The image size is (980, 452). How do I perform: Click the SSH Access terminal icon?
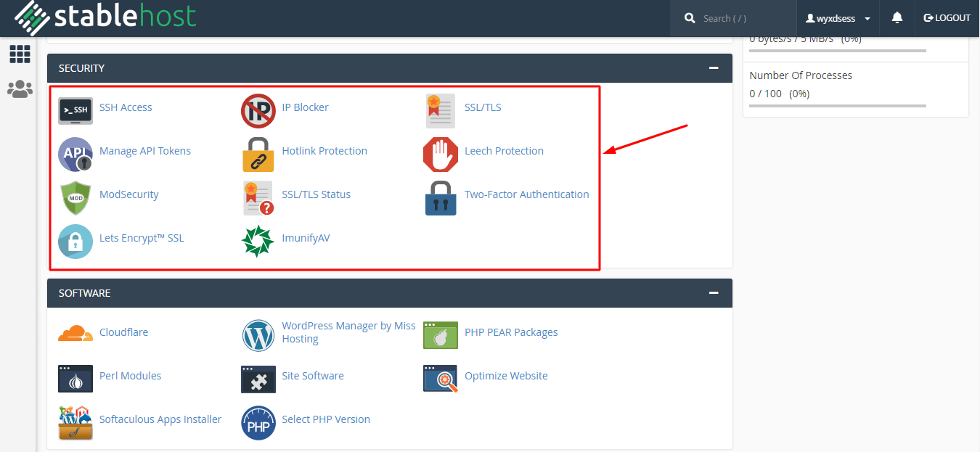coord(75,110)
